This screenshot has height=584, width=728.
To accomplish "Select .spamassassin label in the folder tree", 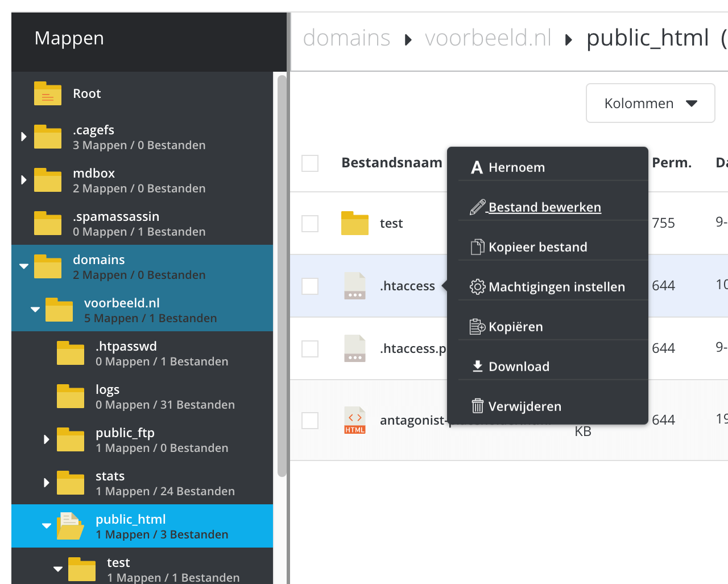I will (116, 216).
